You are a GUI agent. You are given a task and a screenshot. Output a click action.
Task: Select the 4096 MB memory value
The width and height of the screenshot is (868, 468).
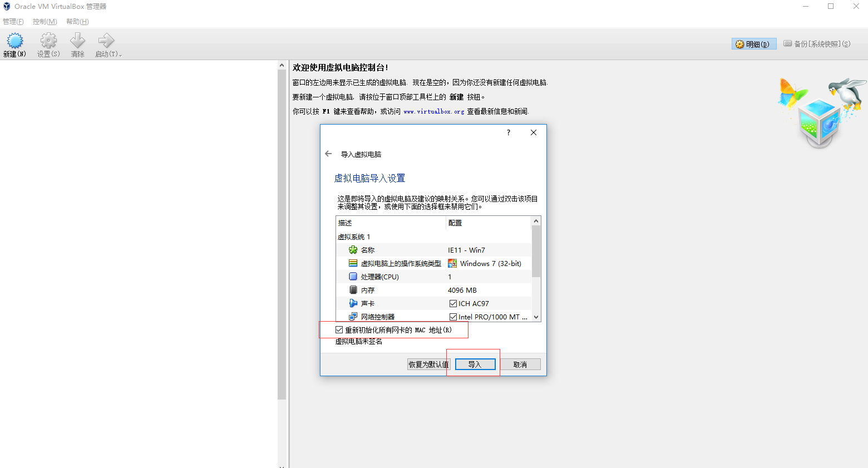pyautogui.click(x=462, y=290)
